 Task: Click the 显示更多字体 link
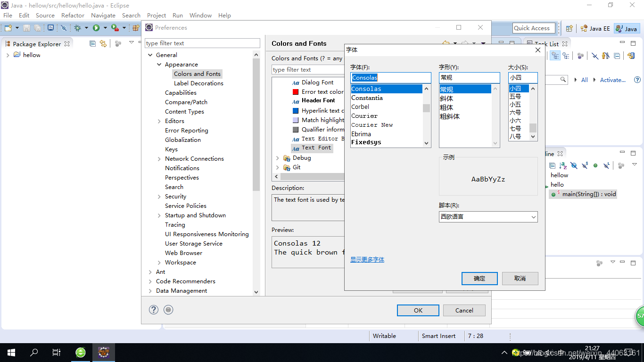click(x=367, y=260)
